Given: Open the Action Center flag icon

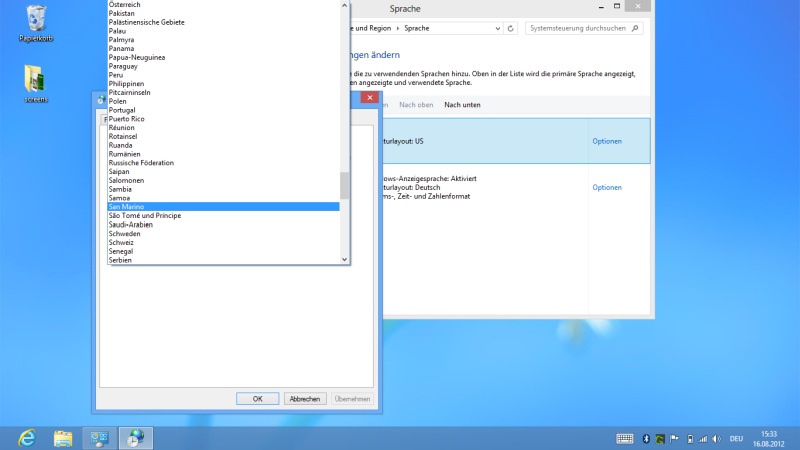Looking at the screenshot, I should point(674,439).
